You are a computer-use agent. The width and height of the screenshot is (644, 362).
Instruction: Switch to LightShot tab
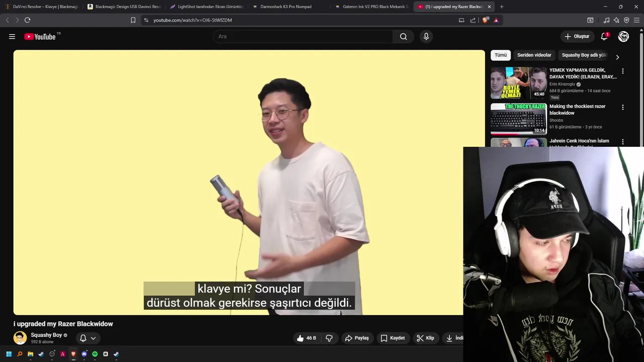click(x=206, y=7)
